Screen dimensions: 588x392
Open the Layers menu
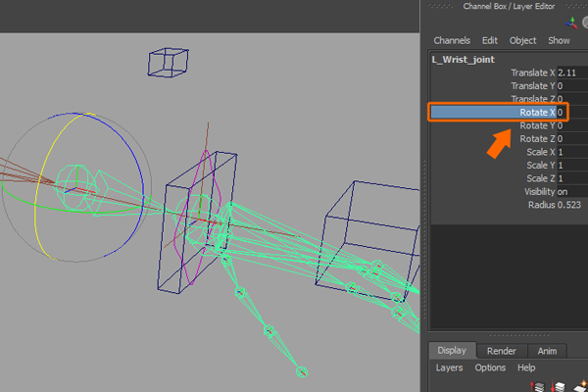click(449, 367)
